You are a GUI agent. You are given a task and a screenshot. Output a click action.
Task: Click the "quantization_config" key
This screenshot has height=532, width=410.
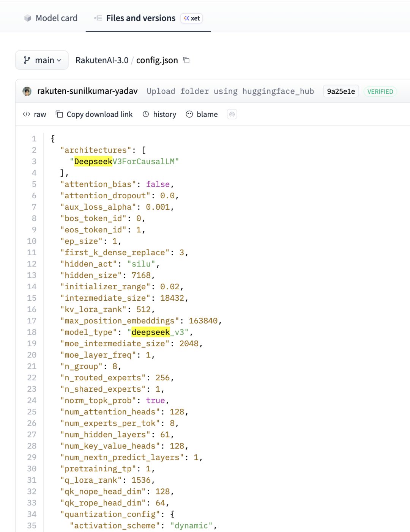[x=110, y=514]
